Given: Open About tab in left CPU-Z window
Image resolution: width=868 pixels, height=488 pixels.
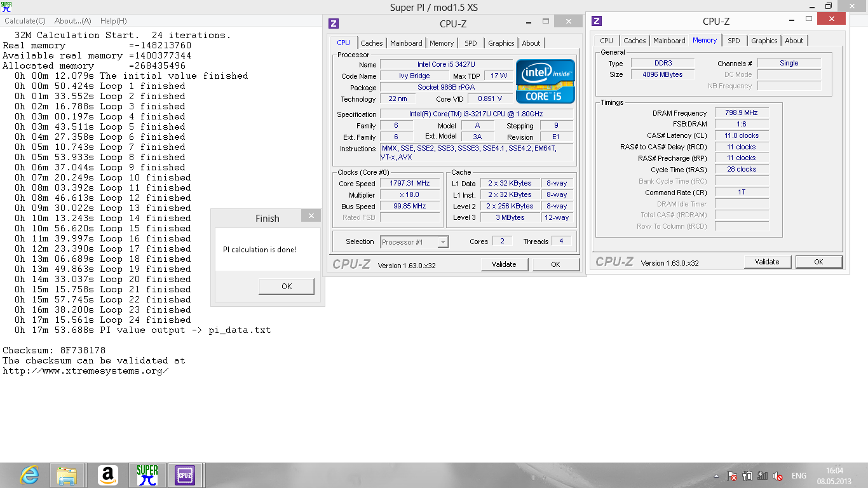Looking at the screenshot, I should pyautogui.click(x=531, y=43).
